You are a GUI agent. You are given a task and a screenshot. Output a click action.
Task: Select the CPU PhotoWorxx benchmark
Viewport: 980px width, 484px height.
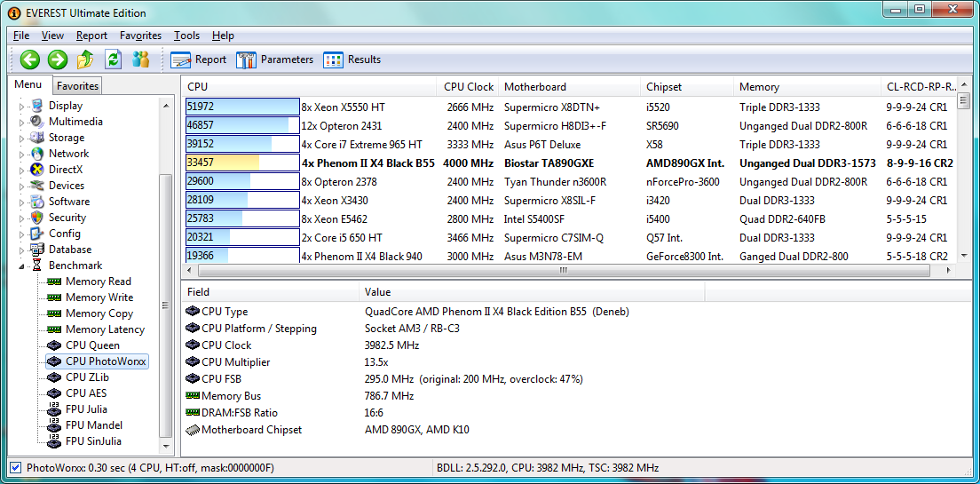click(106, 361)
